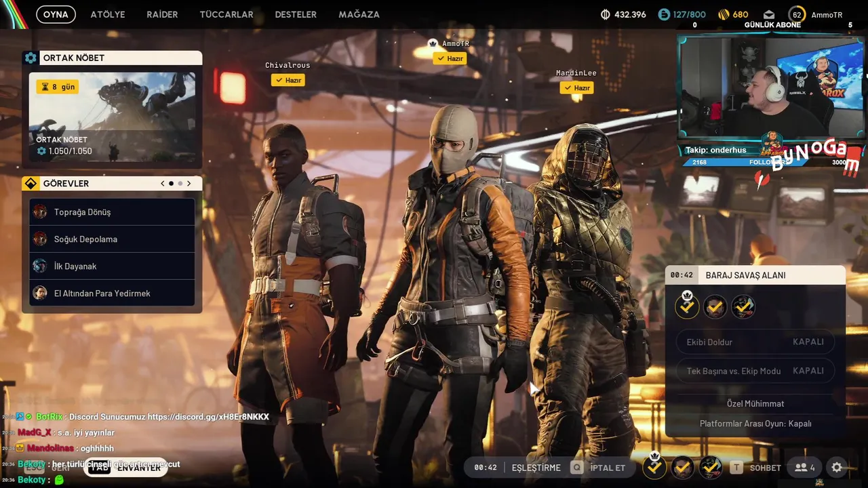
Task: Click the crowned leader avatar in bottom bar
Action: click(654, 467)
